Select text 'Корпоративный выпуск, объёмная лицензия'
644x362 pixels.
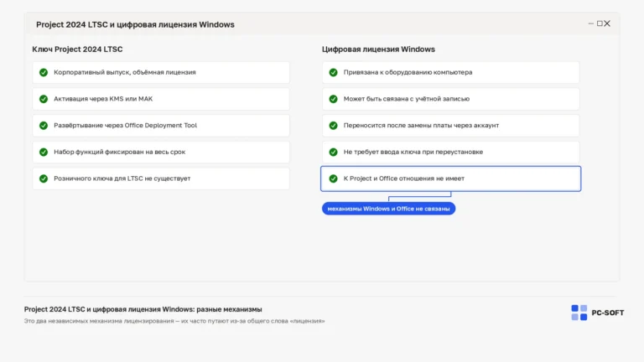click(125, 72)
